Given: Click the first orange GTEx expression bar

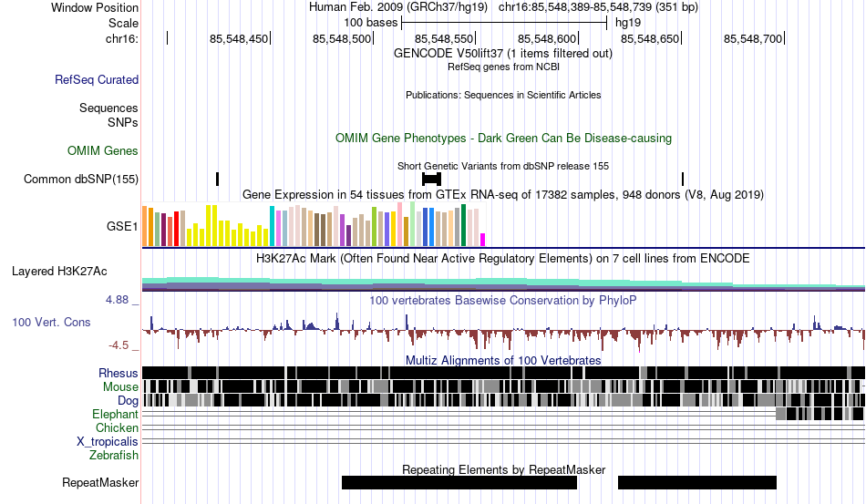Looking at the screenshot, I should pos(145,226).
